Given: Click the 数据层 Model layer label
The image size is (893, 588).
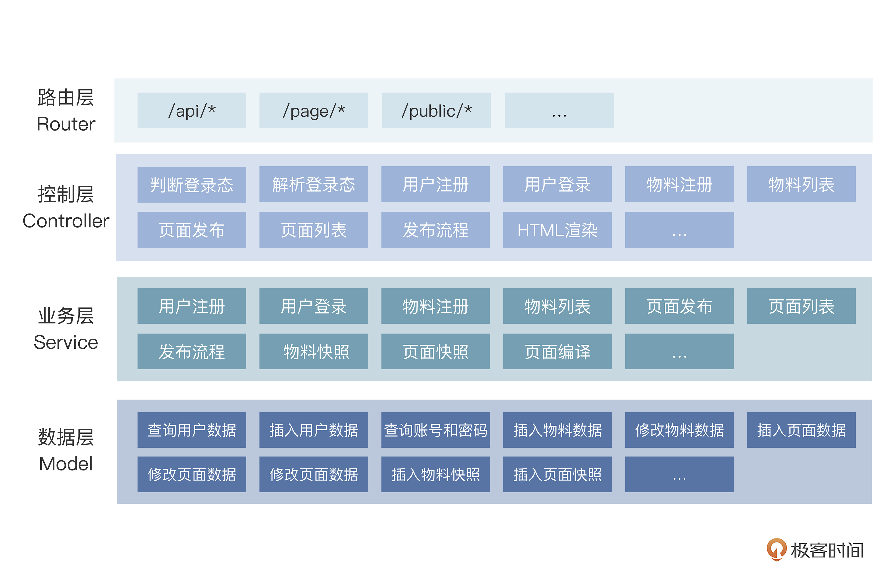Looking at the screenshot, I should [66, 450].
